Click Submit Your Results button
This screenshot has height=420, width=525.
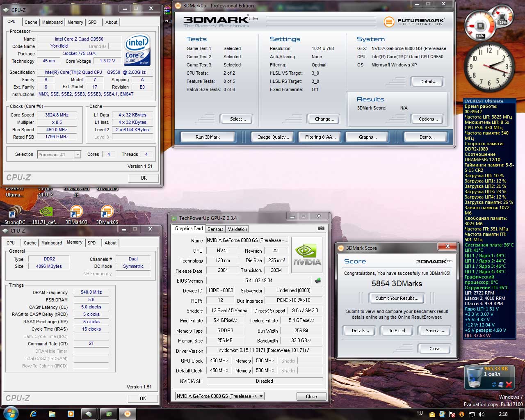pyautogui.click(x=397, y=298)
